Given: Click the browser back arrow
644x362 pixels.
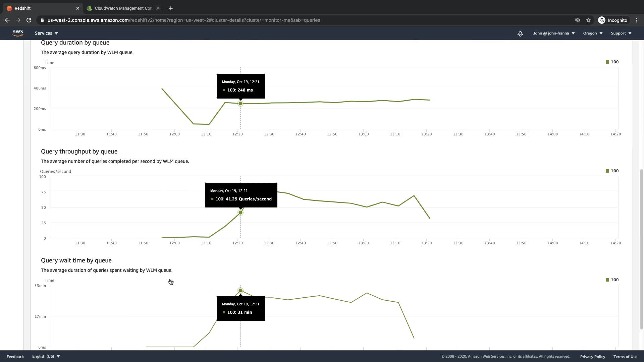Looking at the screenshot, I should pyautogui.click(x=7, y=20).
